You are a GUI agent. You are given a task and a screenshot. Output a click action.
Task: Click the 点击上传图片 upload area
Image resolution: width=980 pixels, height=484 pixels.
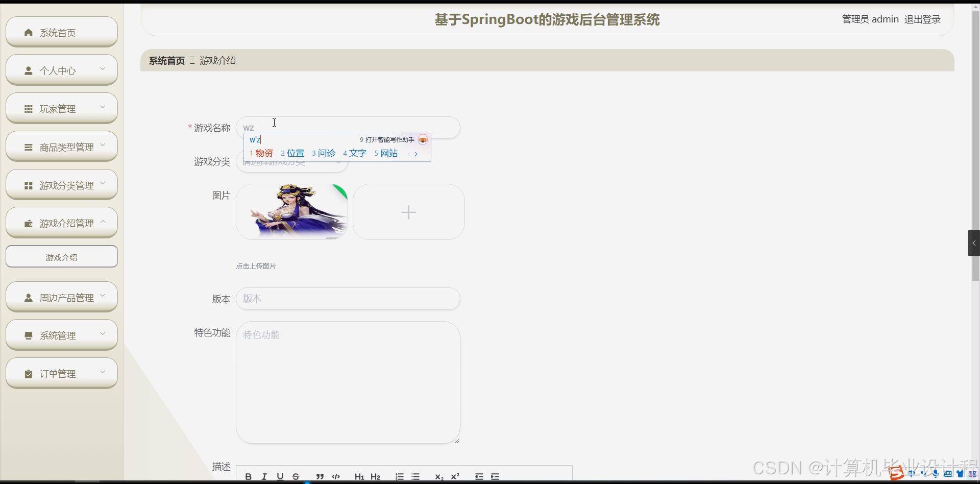pos(255,265)
